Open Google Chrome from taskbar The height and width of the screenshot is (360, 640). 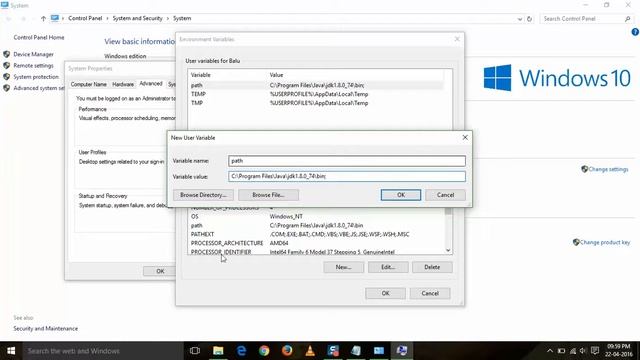tap(264, 351)
